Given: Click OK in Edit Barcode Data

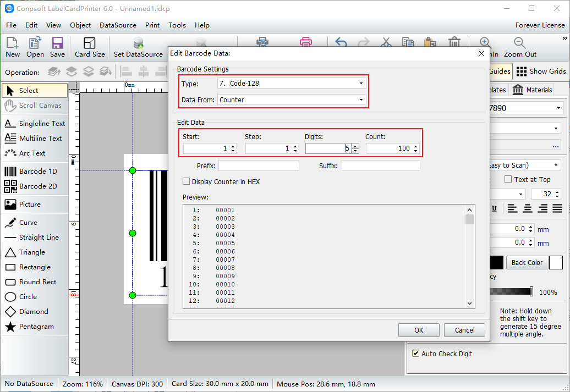Looking at the screenshot, I should [419, 330].
